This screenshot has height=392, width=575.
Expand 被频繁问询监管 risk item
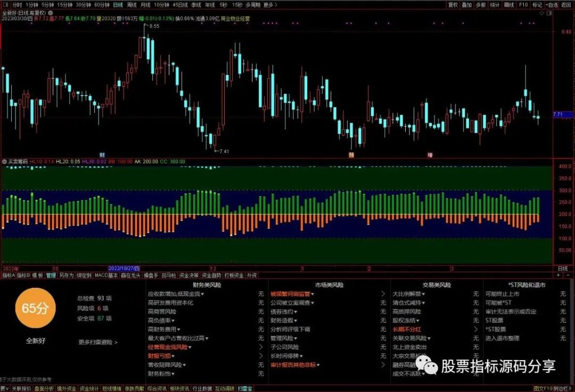click(292, 294)
